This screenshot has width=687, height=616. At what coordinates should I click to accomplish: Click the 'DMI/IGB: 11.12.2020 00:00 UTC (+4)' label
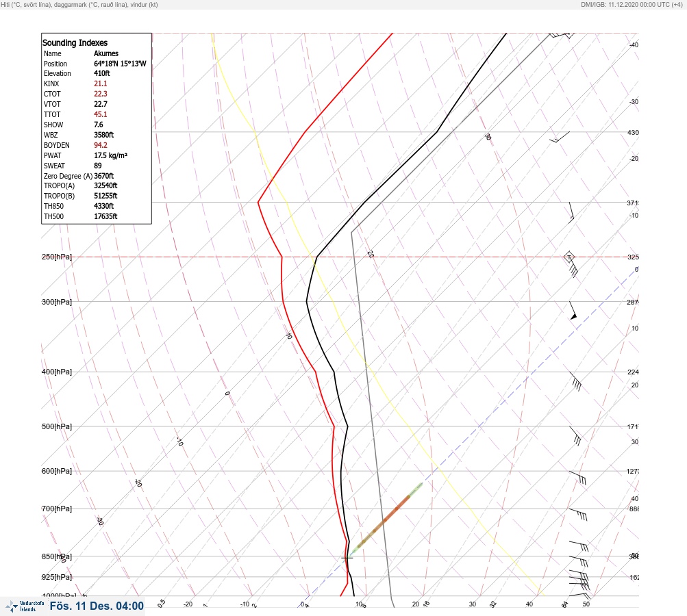632,5
